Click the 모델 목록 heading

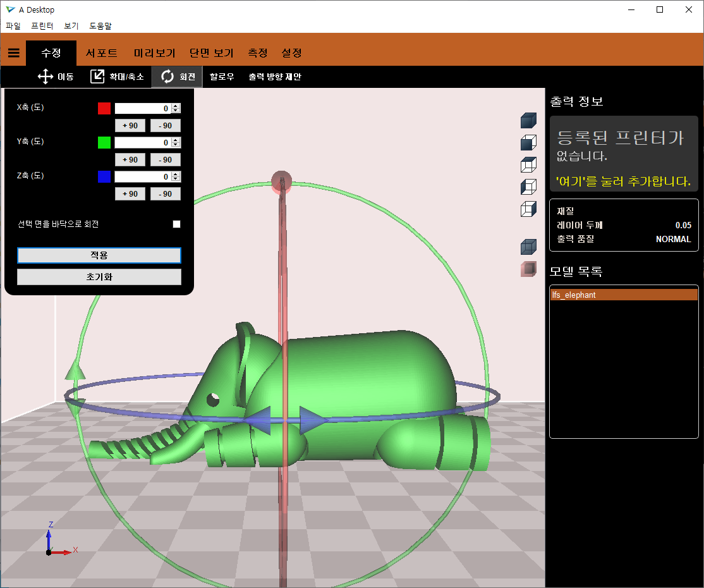pyautogui.click(x=576, y=271)
